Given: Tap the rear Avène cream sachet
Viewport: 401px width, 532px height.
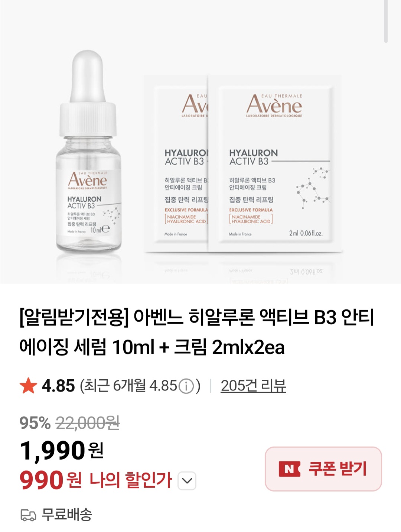Looking at the screenshot, I should (x=176, y=163).
